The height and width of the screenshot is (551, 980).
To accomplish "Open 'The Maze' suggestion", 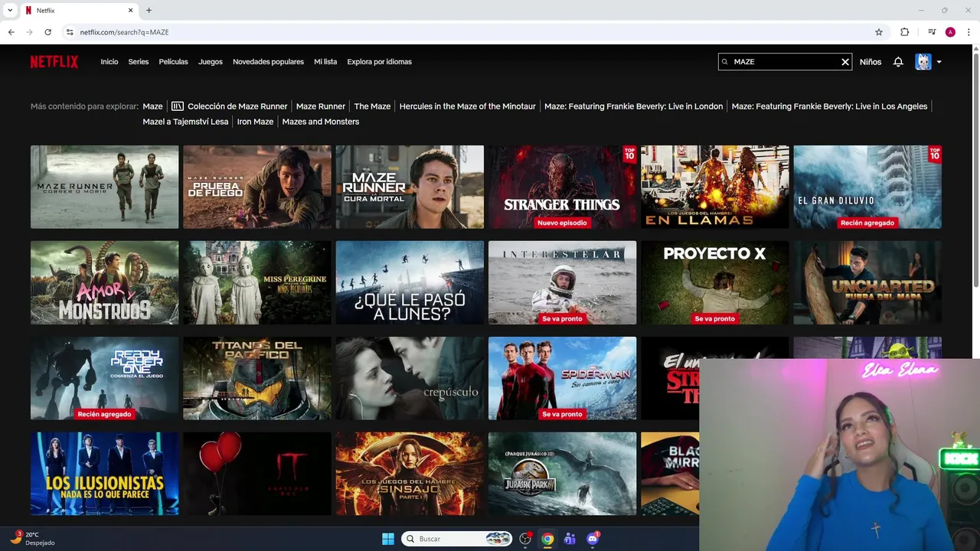I will pos(372,106).
